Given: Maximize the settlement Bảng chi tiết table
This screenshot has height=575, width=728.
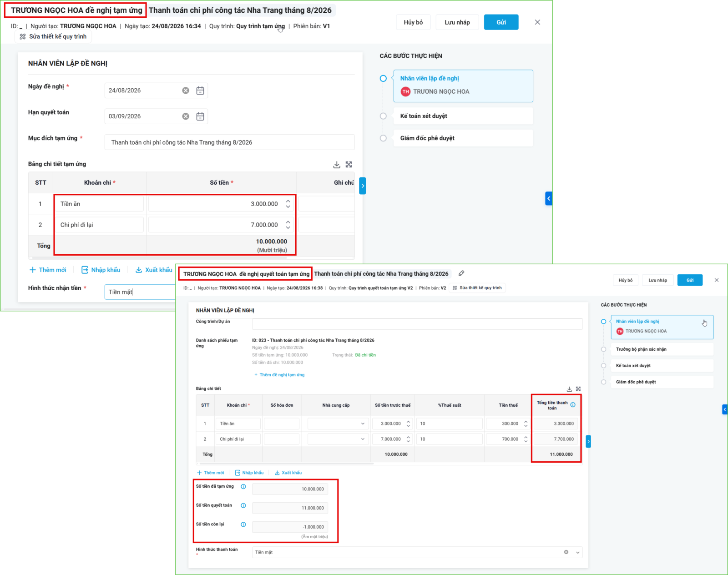Looking at the screenshot, I should 578,389.
